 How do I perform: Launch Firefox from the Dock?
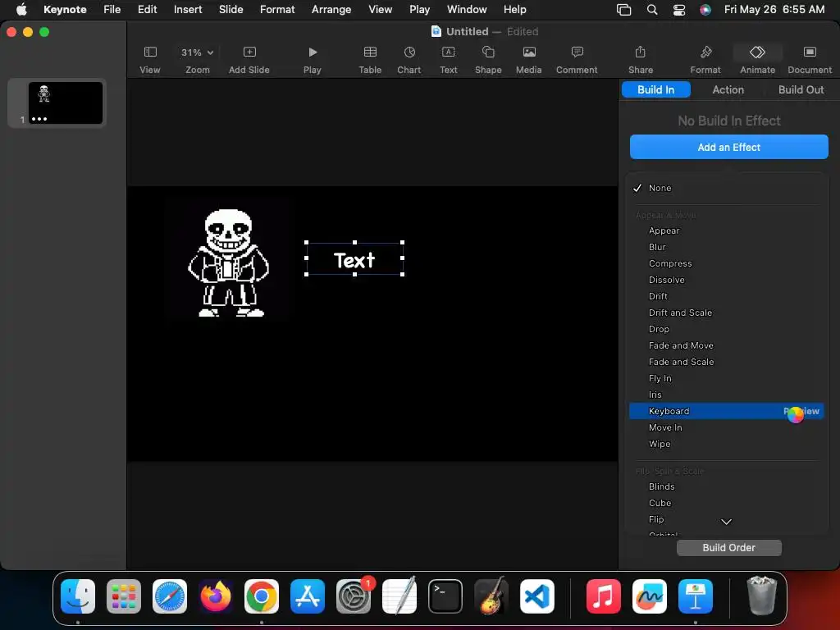[x=216, y=596]
